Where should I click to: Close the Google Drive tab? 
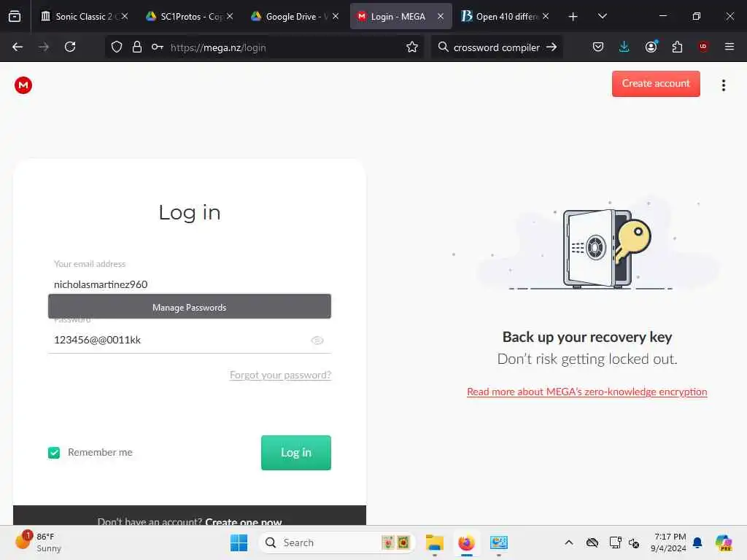coord(336,16)
